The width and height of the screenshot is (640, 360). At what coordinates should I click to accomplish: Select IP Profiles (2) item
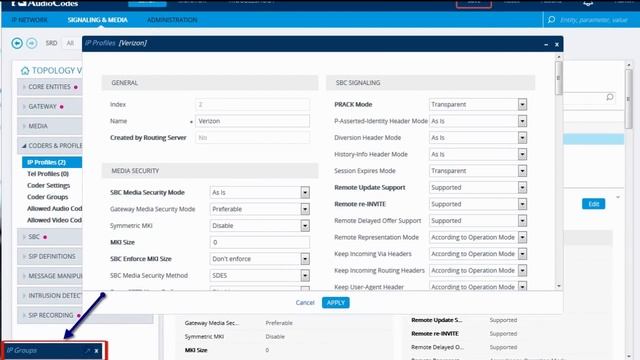coord(52,162)
